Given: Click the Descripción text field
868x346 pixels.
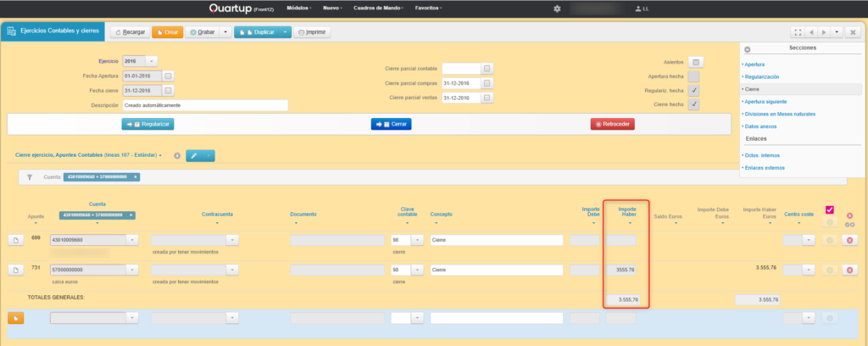Looking at the screenshot, I should (x=204, y=105).
